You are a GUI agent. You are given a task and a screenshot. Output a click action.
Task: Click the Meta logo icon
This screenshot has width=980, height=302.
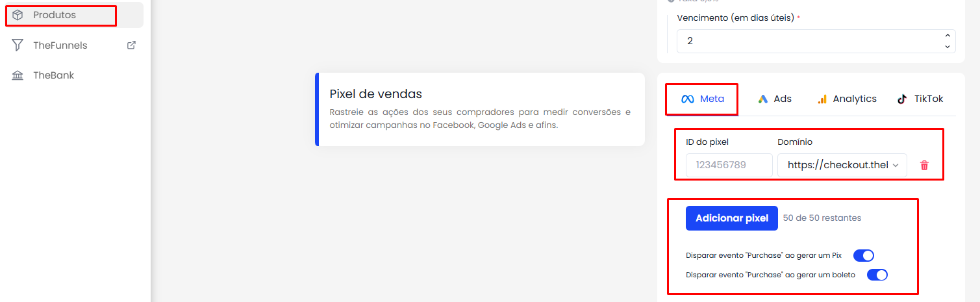point(687,99)
